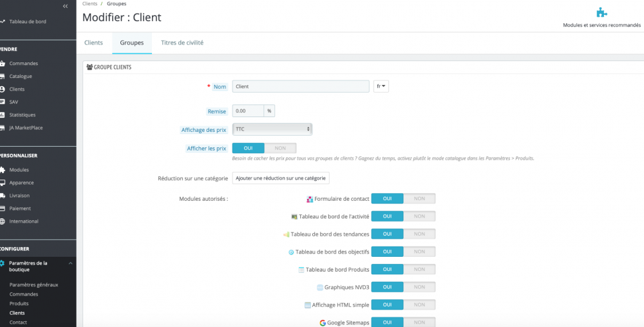644x327 pixels.
Task: Click the SAV message icon
Action: pos(2,102)
